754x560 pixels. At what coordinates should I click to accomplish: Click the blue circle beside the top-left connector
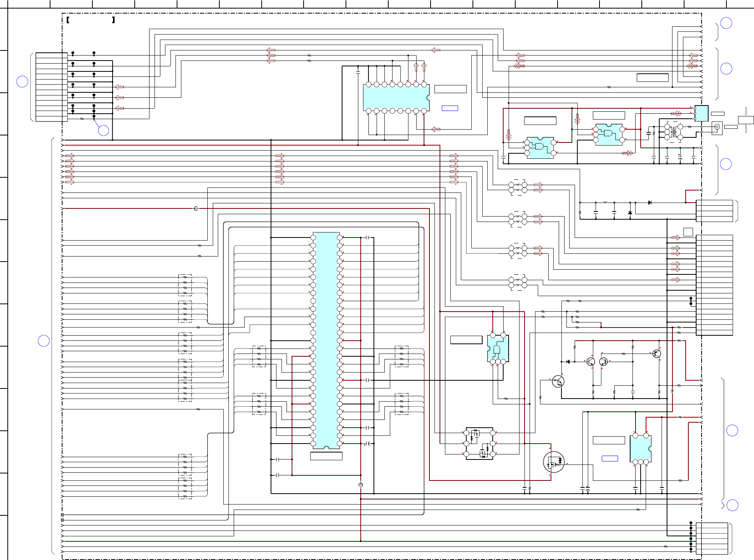(x=23, y=81)
